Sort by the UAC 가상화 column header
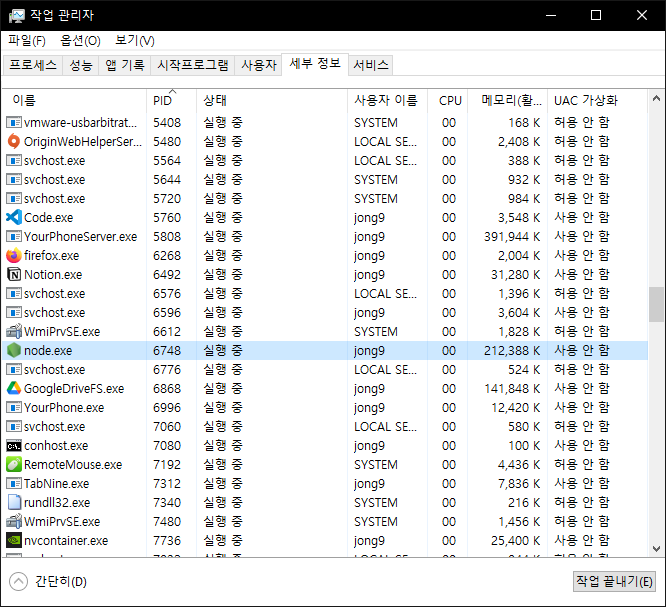 (x=598, y=101)
